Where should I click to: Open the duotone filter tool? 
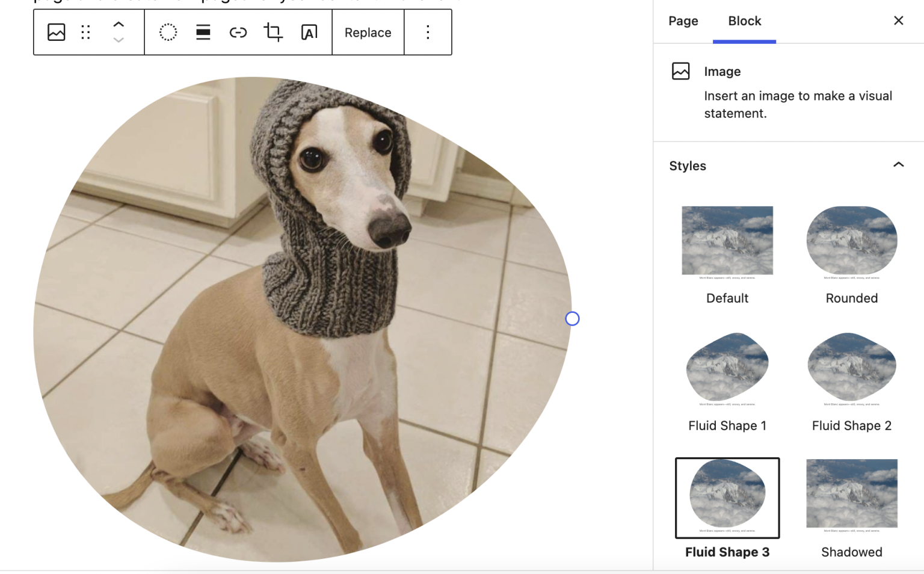(168, 32)
